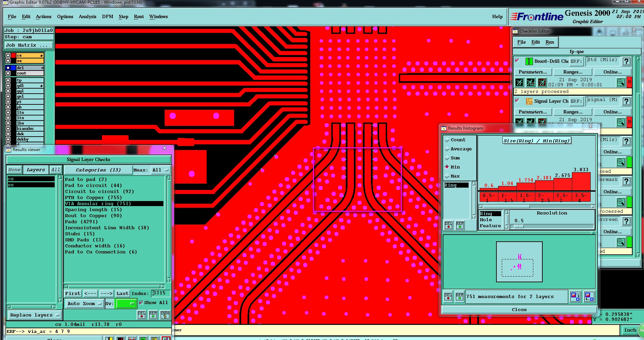Open help for Board-Drill Checks question mark
This screenshot has height=340, width=644.
626,61
